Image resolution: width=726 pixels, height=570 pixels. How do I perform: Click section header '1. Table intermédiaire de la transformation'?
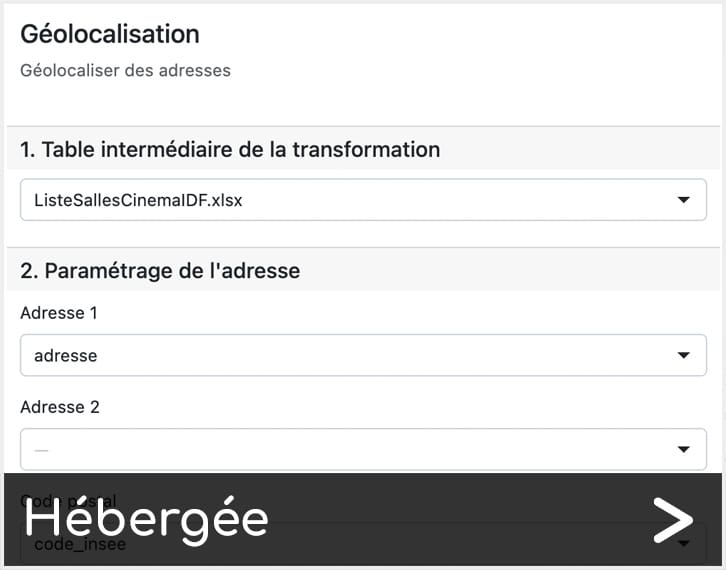coord(230,150)
